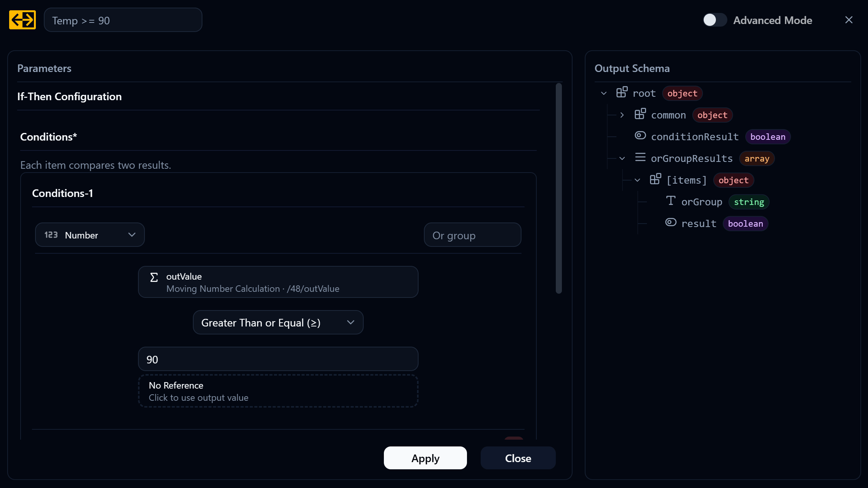Screen dimensions: 868x488
Task: Open the Greater Than or Equal operator dropdown
Action: 278,323
